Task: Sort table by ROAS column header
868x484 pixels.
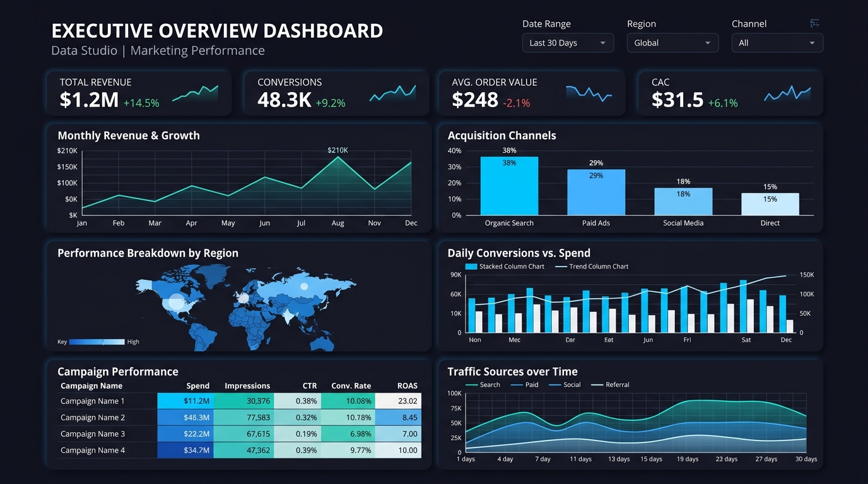Action: pos(408,386)
